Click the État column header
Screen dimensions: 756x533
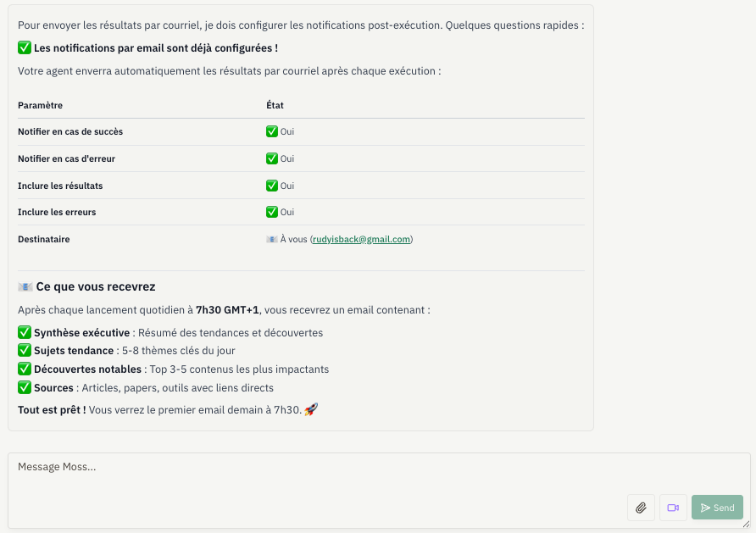click(275, 105)
